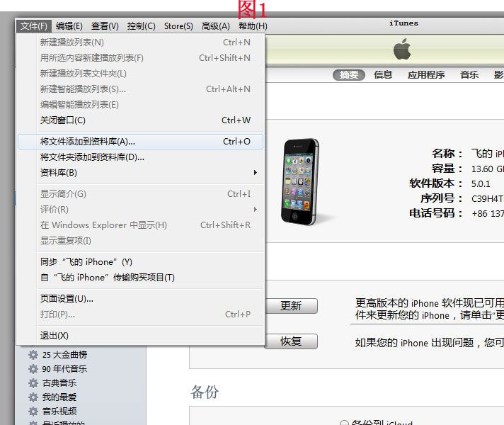The height and width of the screenshot is (425, 504).
Task: Click gear icon beside 25 大金曲榜
Action: [x=33, y=355]
